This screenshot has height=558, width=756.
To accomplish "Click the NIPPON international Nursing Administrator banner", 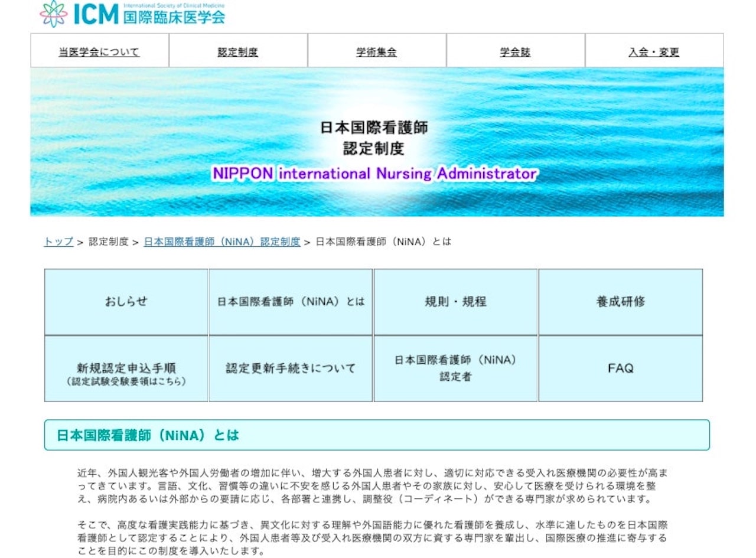I will 374,174.
